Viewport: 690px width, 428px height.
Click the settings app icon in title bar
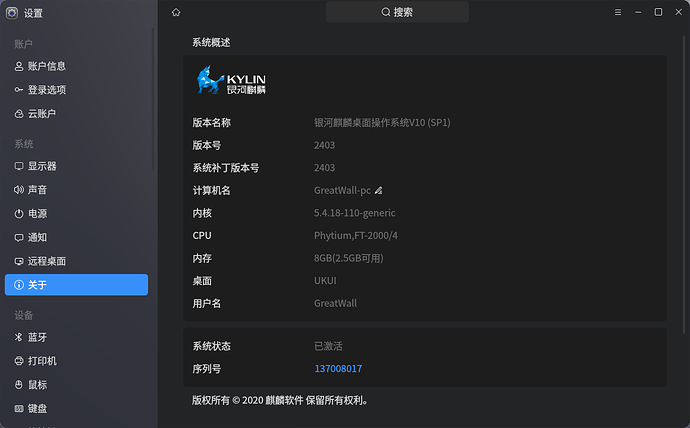point(12,13)
